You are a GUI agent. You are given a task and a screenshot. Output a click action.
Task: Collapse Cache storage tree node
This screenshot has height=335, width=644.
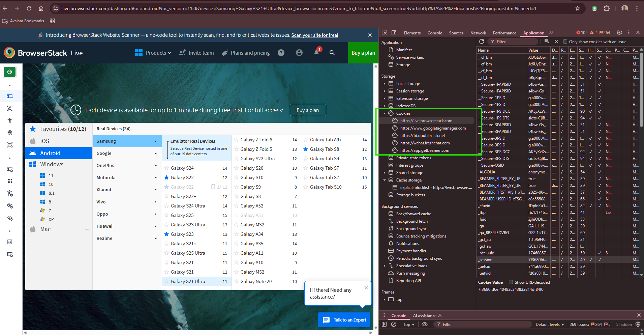384,180
